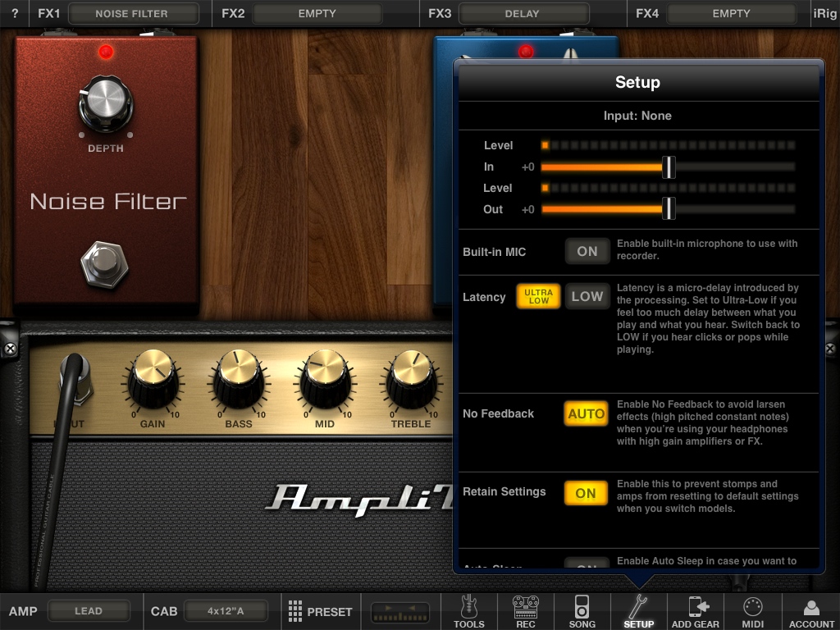Select the FX3 tab label

pyautogui.click(x=440, y=13)
